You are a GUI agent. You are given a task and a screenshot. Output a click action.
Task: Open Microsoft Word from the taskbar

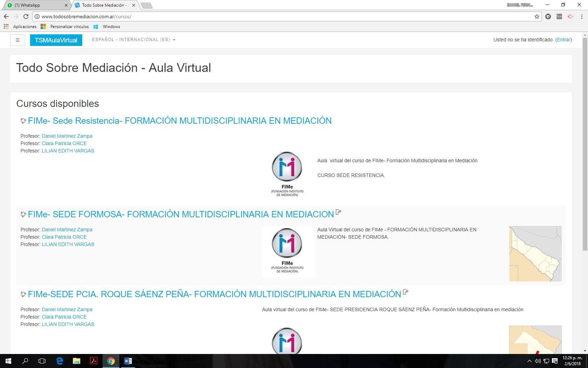[128, 361]
